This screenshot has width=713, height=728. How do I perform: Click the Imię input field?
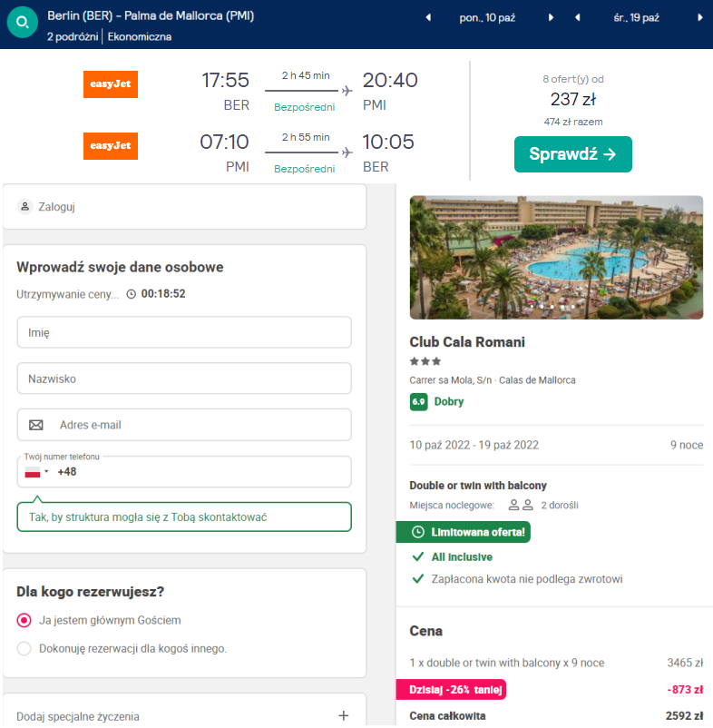click(x=184, y=332)
